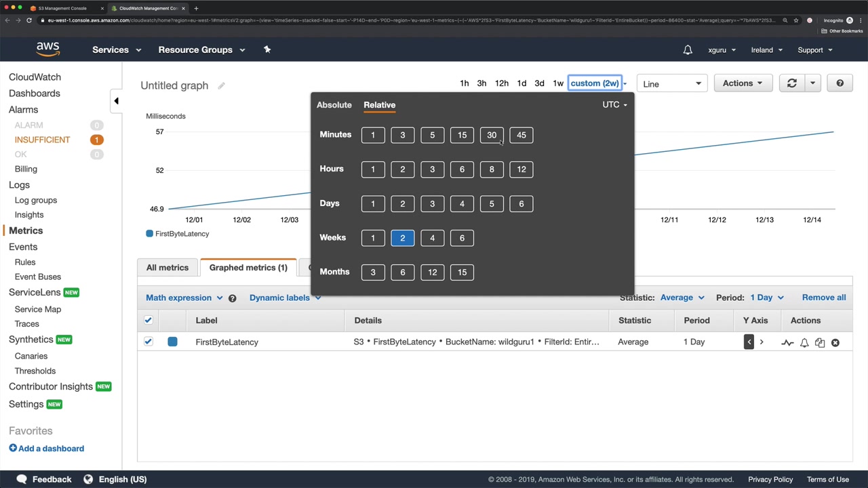Expand the Services menu
Screen dimensions: 868x488
click(x=117, y=49)
